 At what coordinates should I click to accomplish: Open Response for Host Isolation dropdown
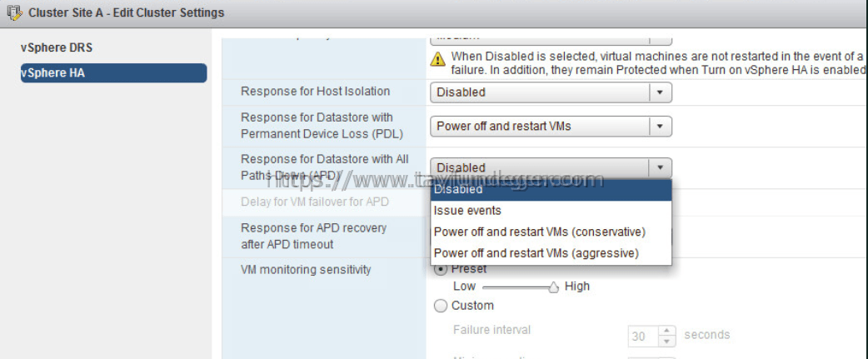tap(551, 92)
